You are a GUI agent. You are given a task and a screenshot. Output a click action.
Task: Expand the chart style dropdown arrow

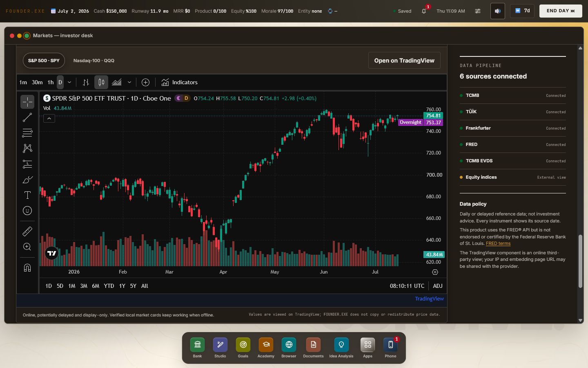[x=129, y=82]
